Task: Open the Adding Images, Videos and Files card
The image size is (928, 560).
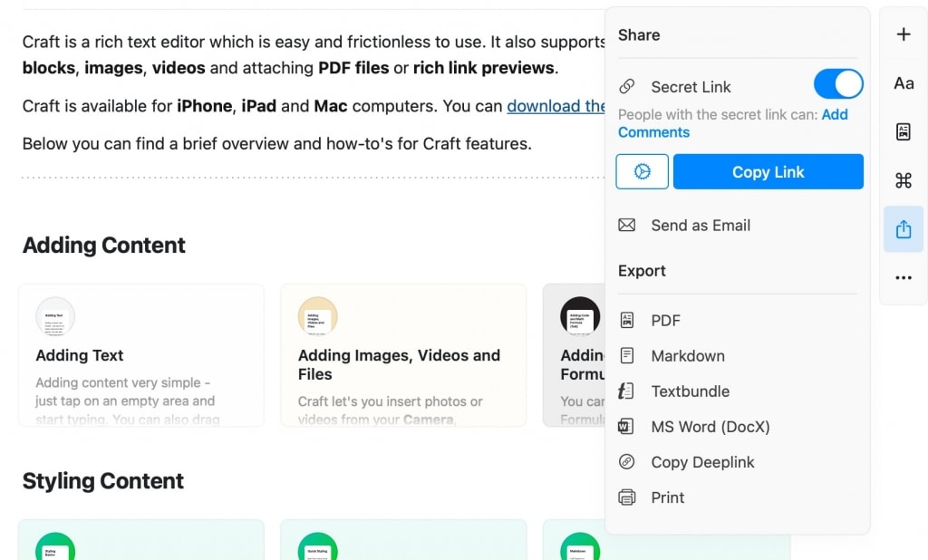Action: 403,355
